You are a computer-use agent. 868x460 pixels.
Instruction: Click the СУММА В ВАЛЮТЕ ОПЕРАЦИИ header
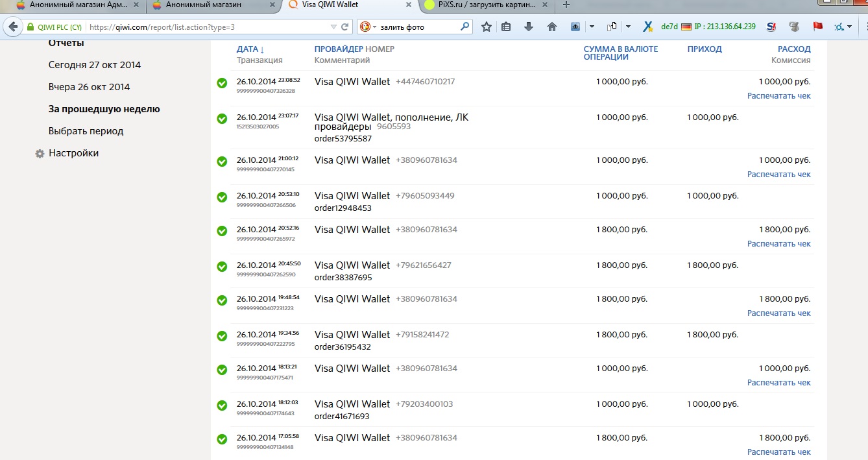pos(621,53)
